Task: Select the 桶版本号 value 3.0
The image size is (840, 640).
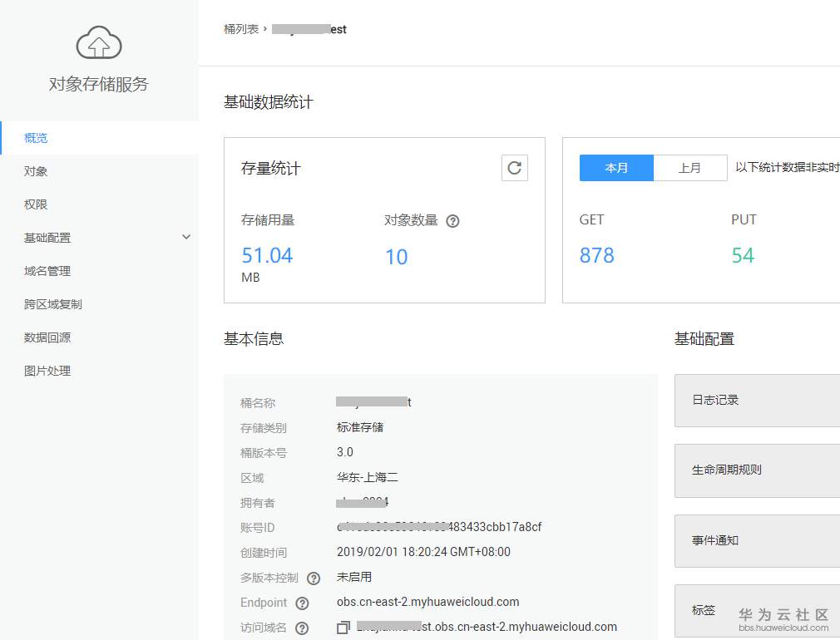Action: (x=345, y=452)
